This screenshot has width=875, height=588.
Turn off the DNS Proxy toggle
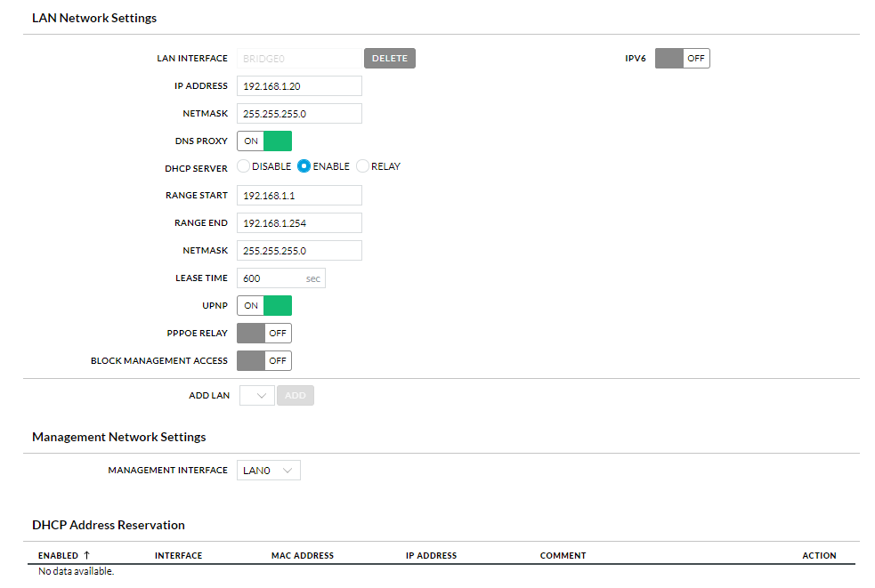(264, 141)
